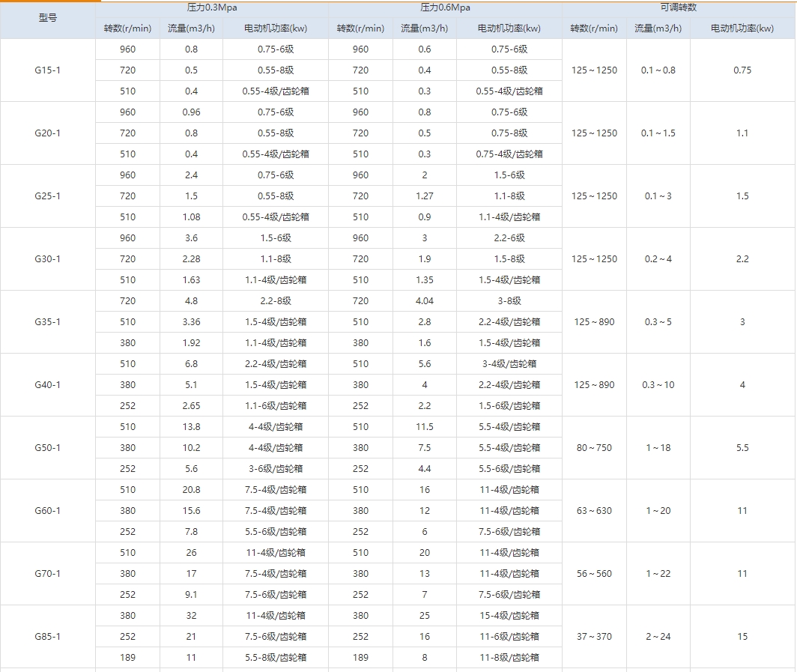
Task: Select speed range 37 ~ 370
Action: click(594, 637)
